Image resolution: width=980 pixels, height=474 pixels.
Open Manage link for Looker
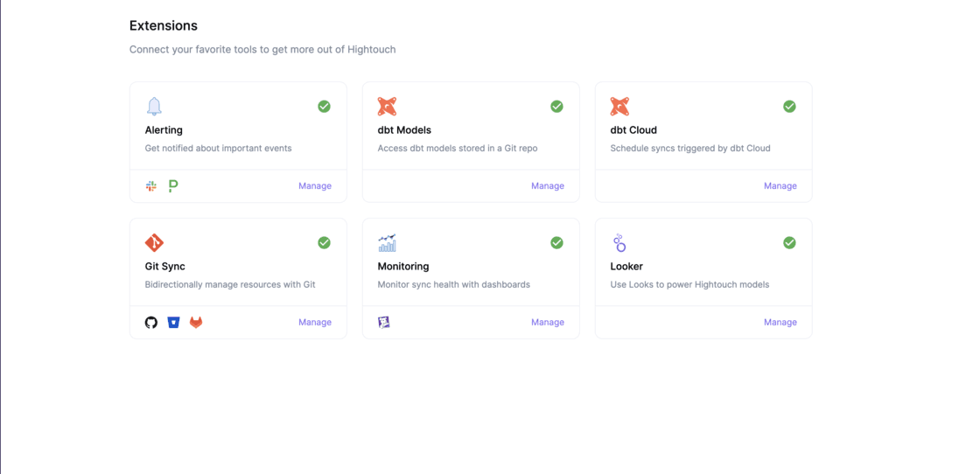click(780, 322)
